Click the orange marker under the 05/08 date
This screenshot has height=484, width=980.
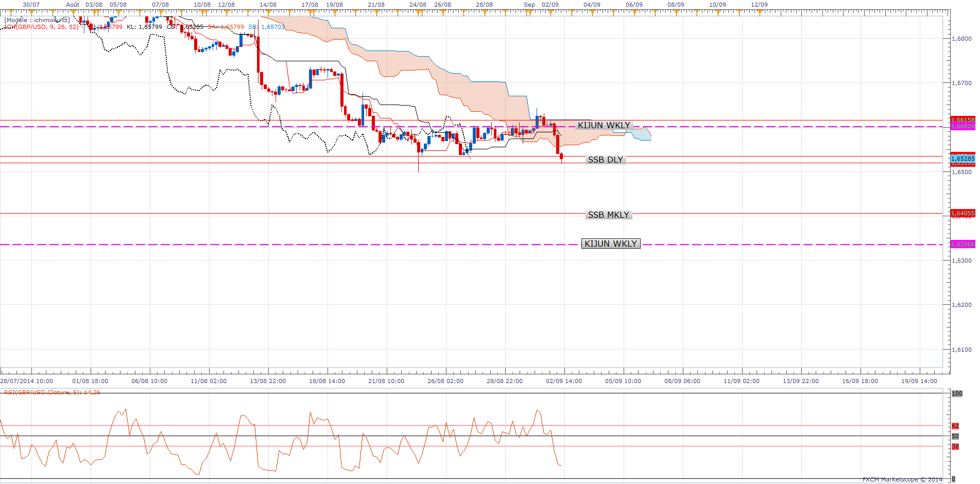coord(118,12)
